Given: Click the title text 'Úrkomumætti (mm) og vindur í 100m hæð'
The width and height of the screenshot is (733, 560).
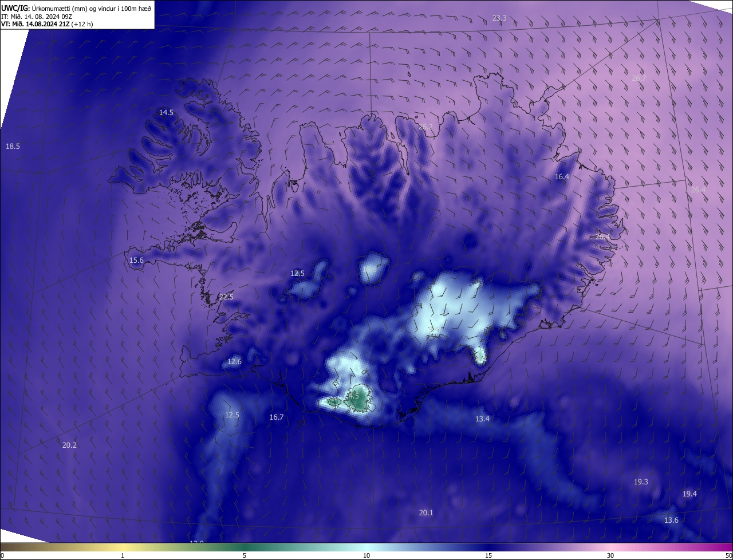Looking at the screenshot, I should click(92, 8).
